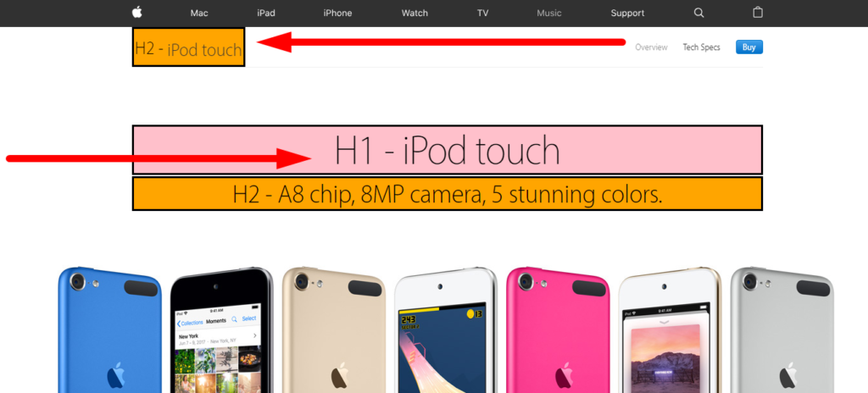
Task: Click the A8 chip subheading banner
Action: pyautogui.click(x=448, y=194)
